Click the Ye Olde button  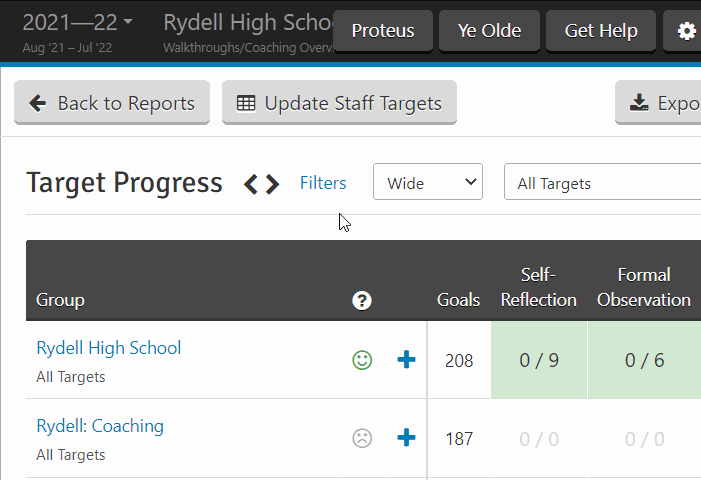point(490,31)
